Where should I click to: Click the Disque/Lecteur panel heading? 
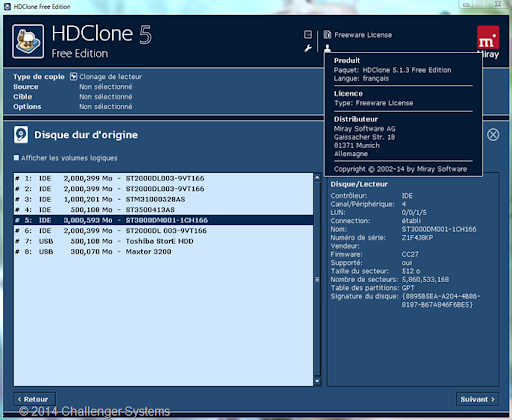click(359, 184)
